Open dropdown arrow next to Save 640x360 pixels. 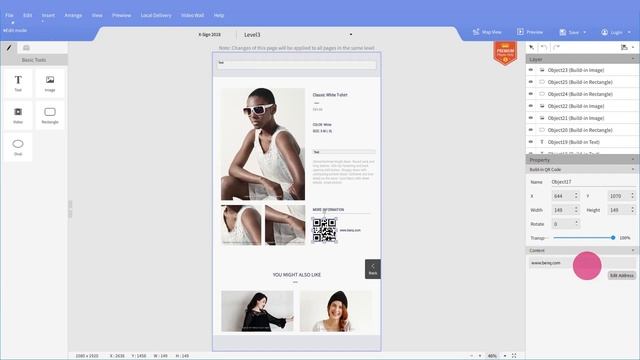tap(584, 32)
